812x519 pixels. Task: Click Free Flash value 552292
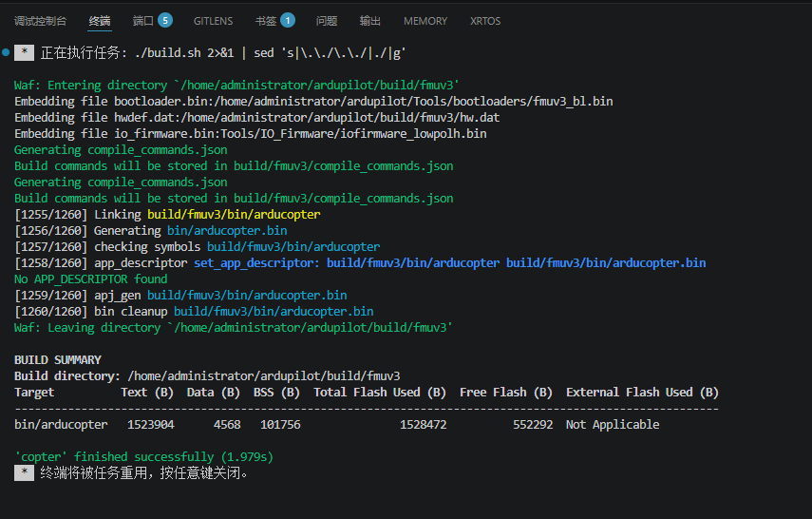533,425
